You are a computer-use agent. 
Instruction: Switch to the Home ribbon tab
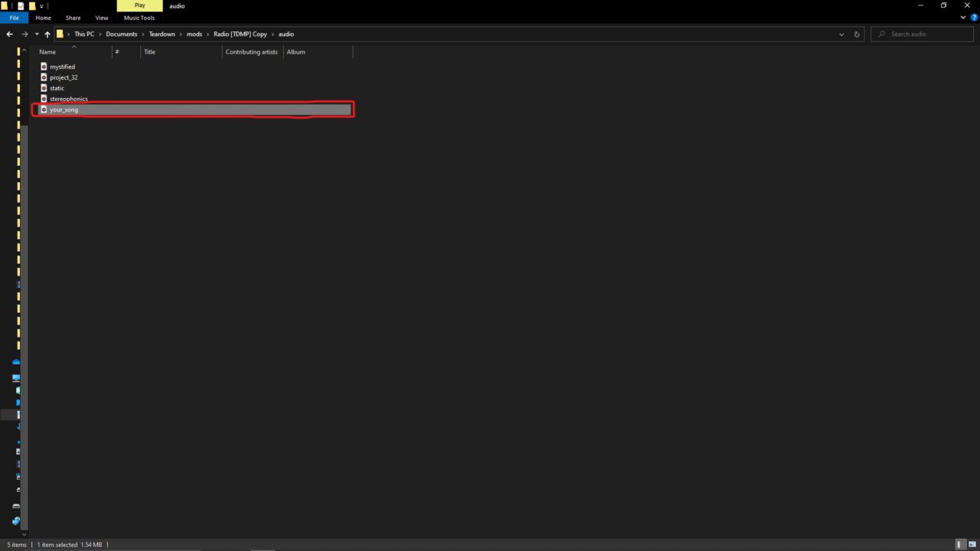[x=44, y=18]
